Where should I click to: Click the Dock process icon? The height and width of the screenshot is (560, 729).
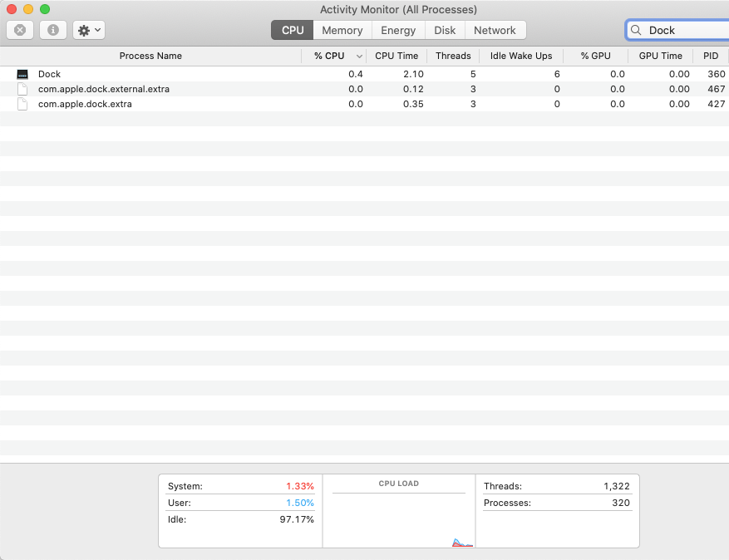pos(22,74)
